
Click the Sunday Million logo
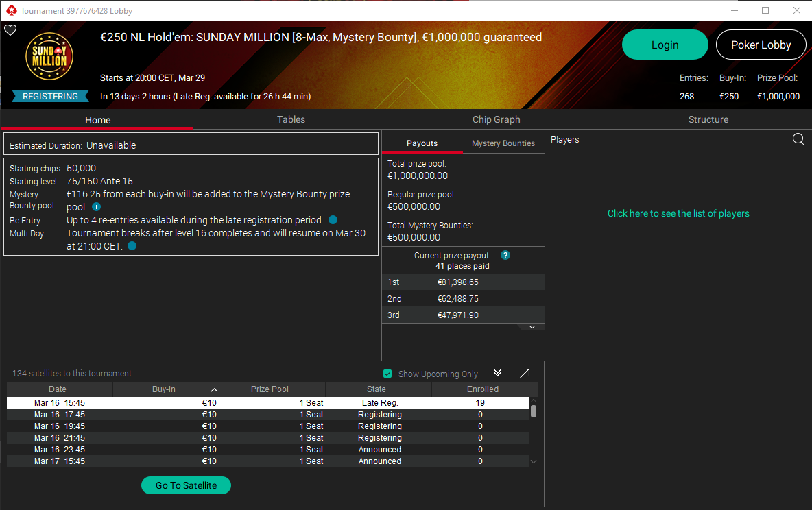(49, 56)
